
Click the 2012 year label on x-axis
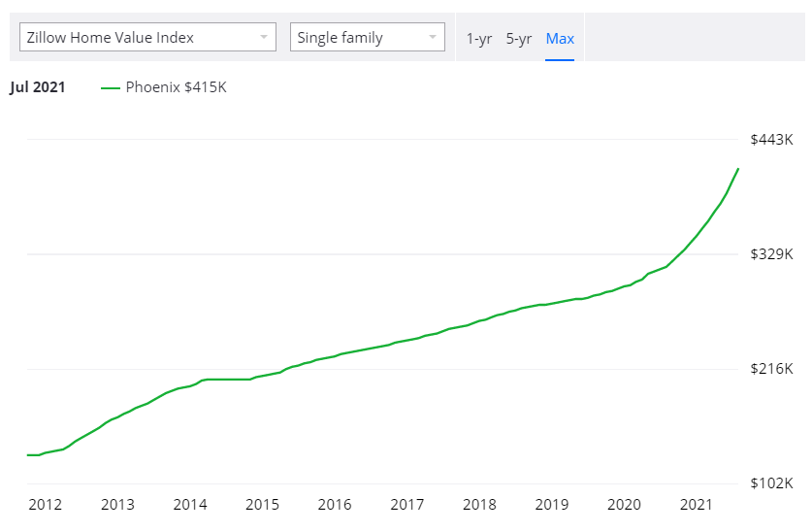tap(46, 505)
